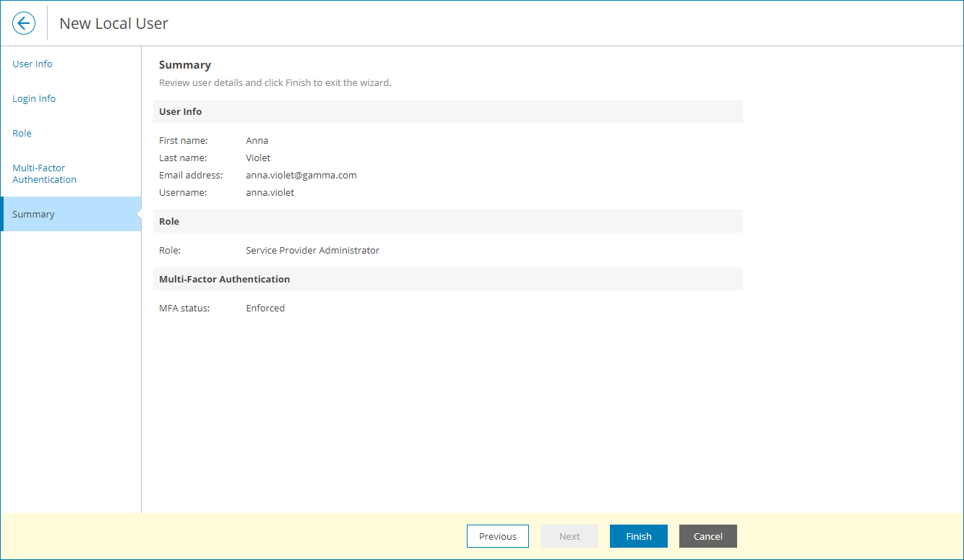Navigate to the User Info step
The width and height of the screenshot is (964, 560).
click(32, 64)
